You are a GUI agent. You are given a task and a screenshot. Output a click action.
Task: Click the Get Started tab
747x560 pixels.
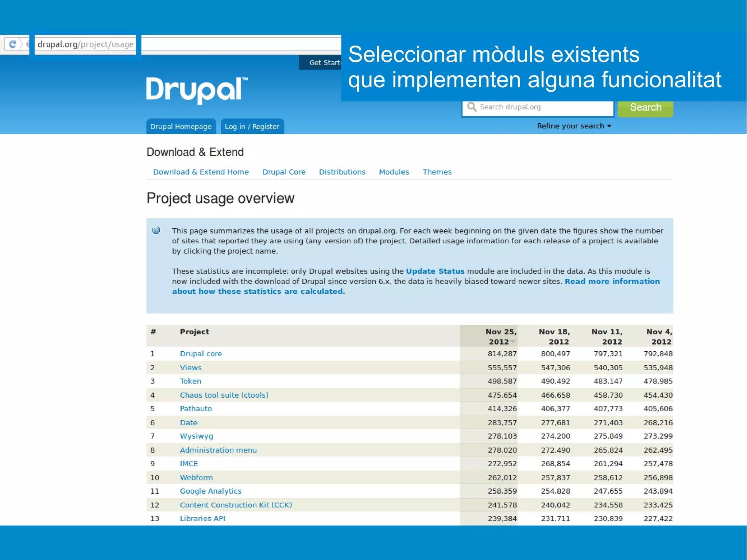pos(320,62)
